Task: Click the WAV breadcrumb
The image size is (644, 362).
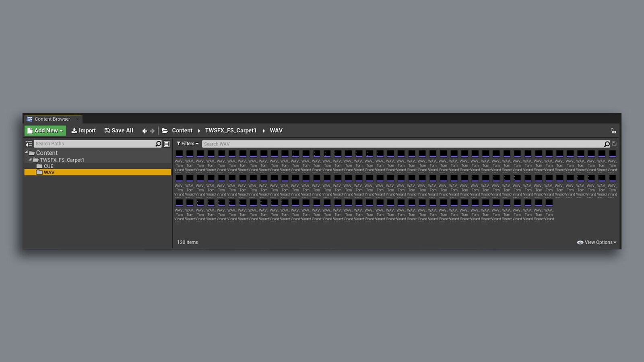Action: tap(276, 130)
